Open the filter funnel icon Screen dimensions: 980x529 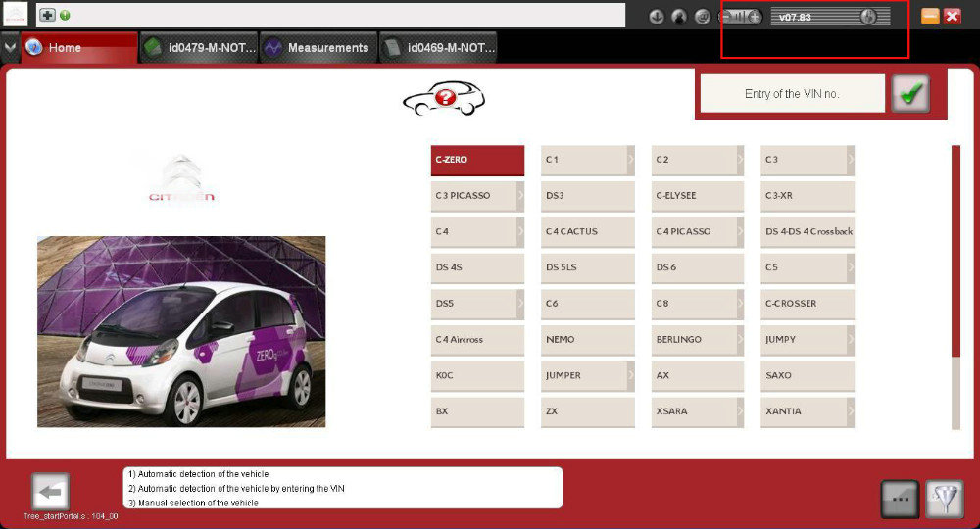(x=945, y=499)
